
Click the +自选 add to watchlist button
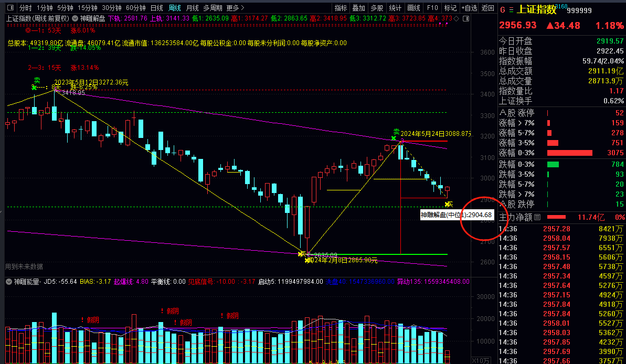468,8
